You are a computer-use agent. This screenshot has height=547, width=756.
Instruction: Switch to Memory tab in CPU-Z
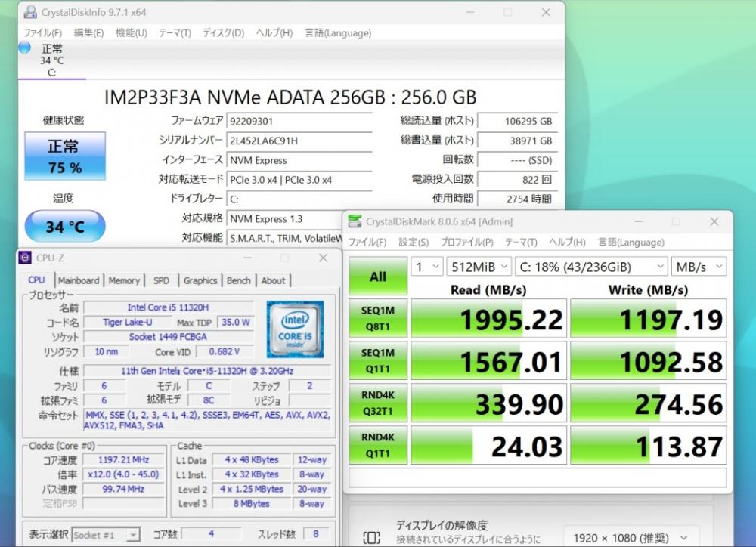tap(124, 280)
